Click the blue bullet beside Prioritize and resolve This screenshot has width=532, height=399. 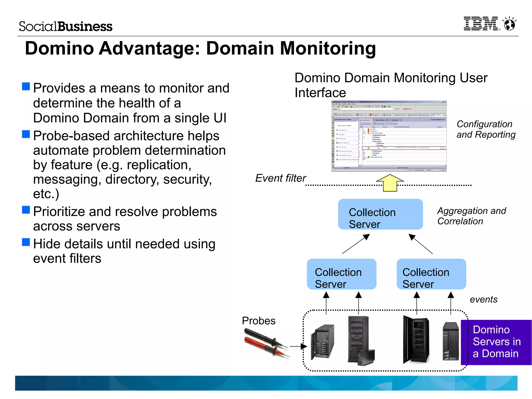coord(26,210)
